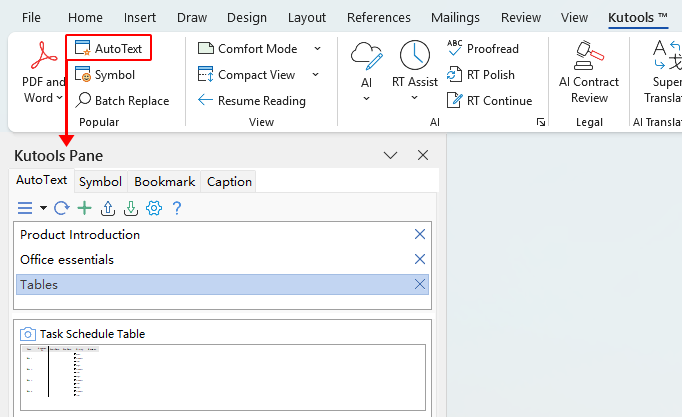The height and width of the screenshot is (417, 682).
Task: Open AutoText settings gear
Action: (154, 208)
